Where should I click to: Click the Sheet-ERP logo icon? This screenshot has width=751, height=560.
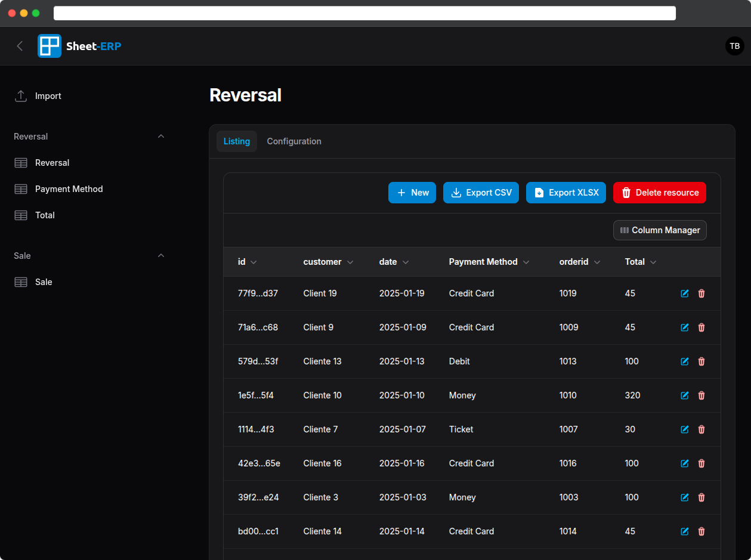[x=49, y=46]
